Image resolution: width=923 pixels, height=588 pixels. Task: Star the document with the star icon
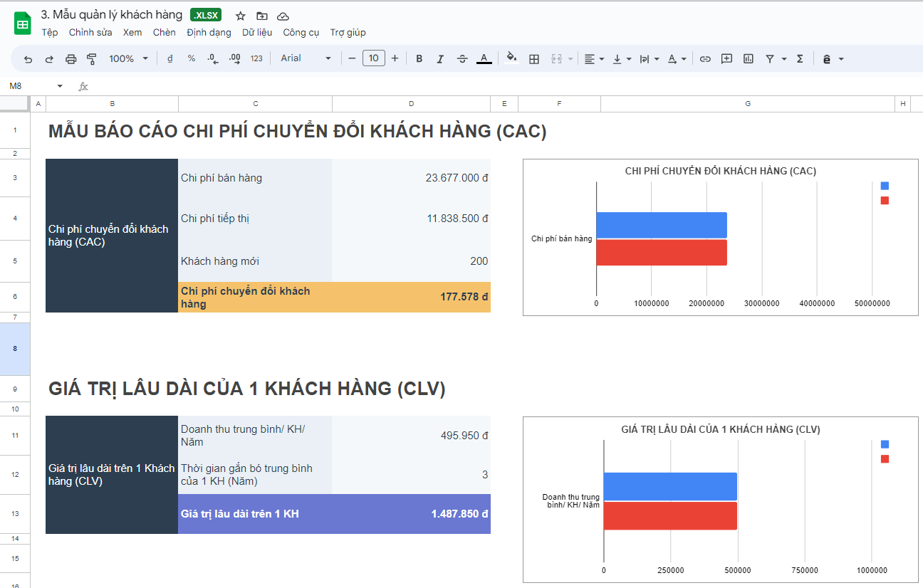(241, 16)
